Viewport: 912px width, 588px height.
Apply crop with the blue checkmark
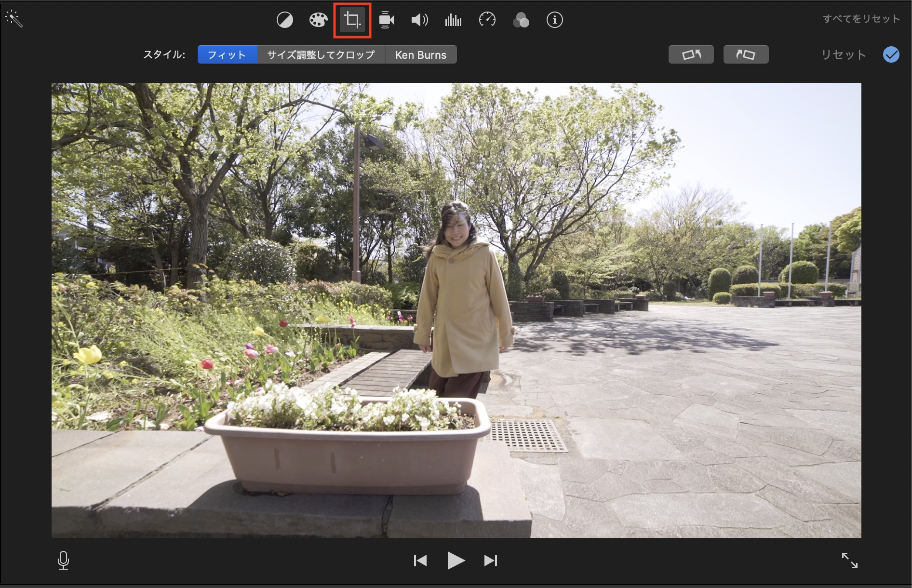pyautogui.click(x=891, y=55)
